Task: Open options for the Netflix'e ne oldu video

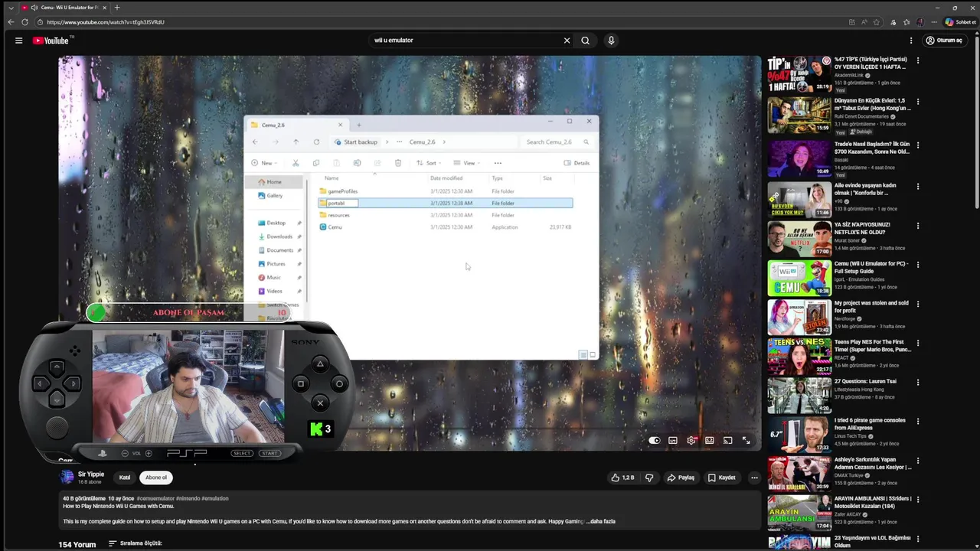Action: 917,226
